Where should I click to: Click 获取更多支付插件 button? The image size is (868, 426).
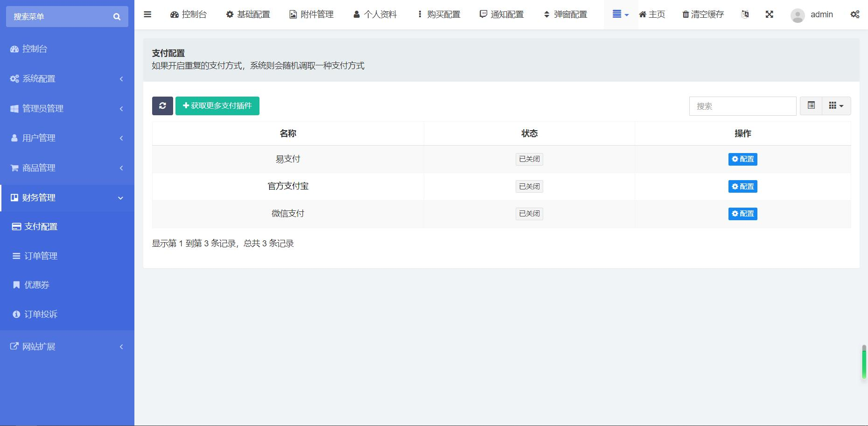pyautogui.click(x=217, y=106)
